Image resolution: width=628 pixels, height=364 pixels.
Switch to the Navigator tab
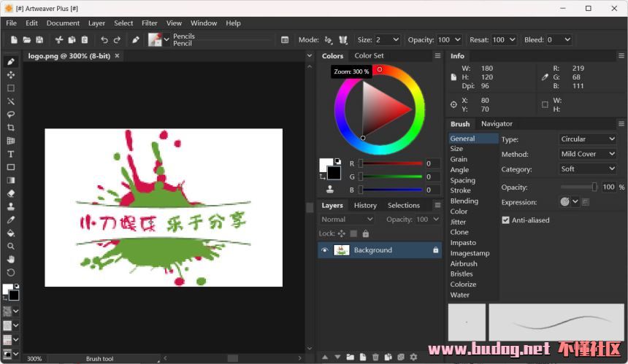(497, 123)
